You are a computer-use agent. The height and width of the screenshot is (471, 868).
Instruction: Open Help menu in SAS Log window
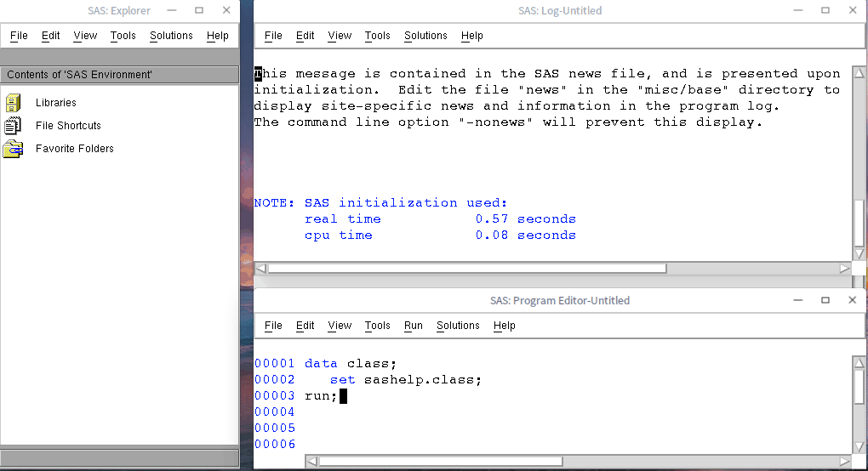click(x=472, y=36)
